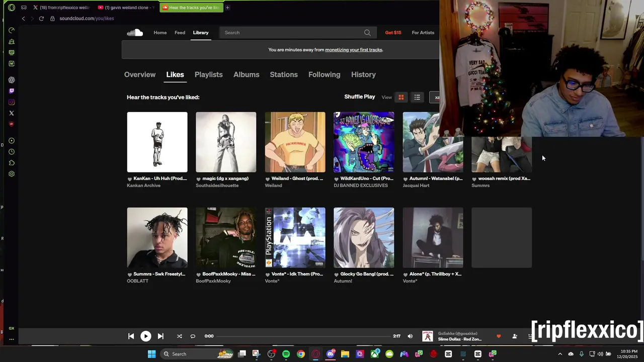644x362 pixels.
Task: Unlike KanKan - Uh Huh track
Action: 130,179
